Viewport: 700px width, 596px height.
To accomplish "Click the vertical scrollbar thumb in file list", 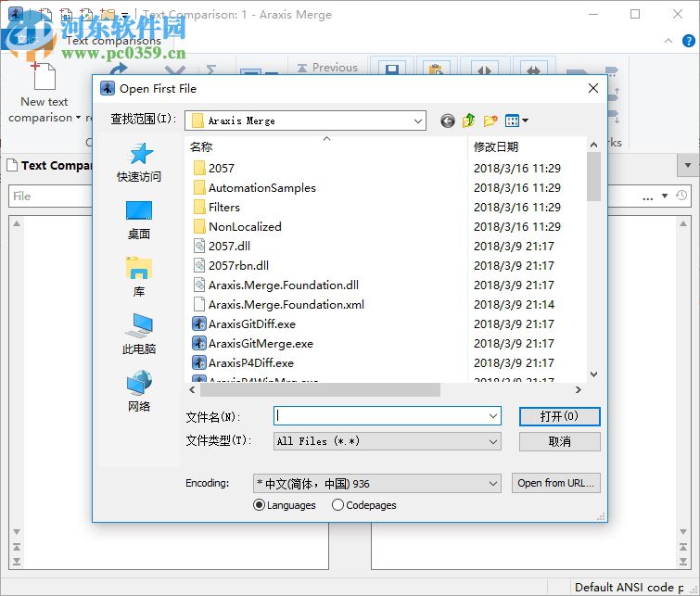I will [593, 177].
